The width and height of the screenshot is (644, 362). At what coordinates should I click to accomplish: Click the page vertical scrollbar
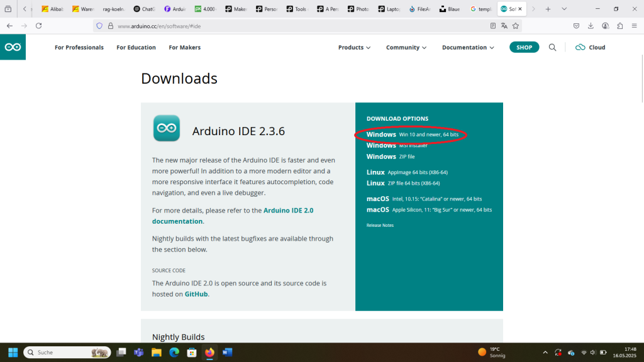coord(641,78)
